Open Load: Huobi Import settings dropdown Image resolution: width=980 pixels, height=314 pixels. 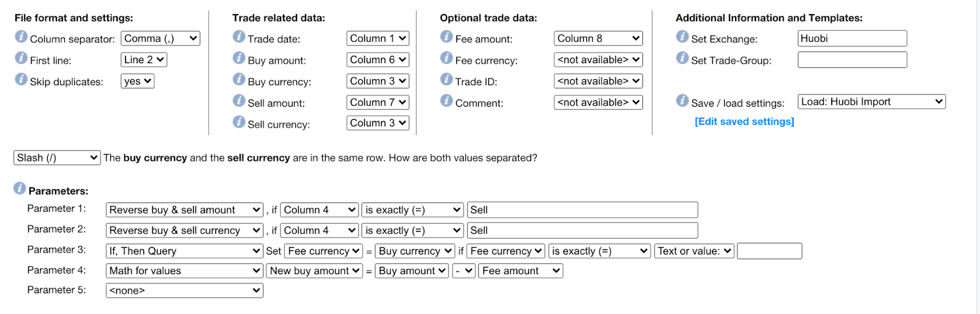click(872, 102)
